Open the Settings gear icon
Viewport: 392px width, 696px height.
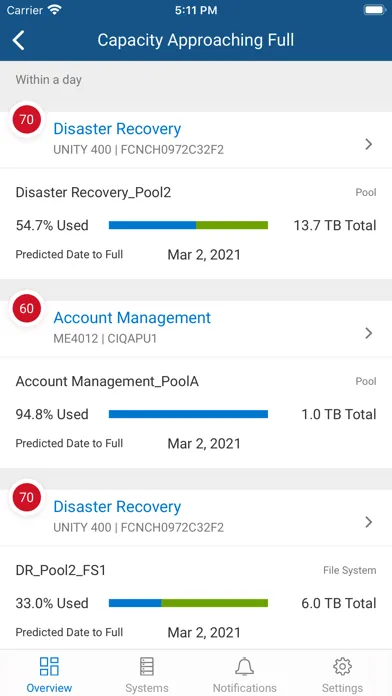point(342,666)
